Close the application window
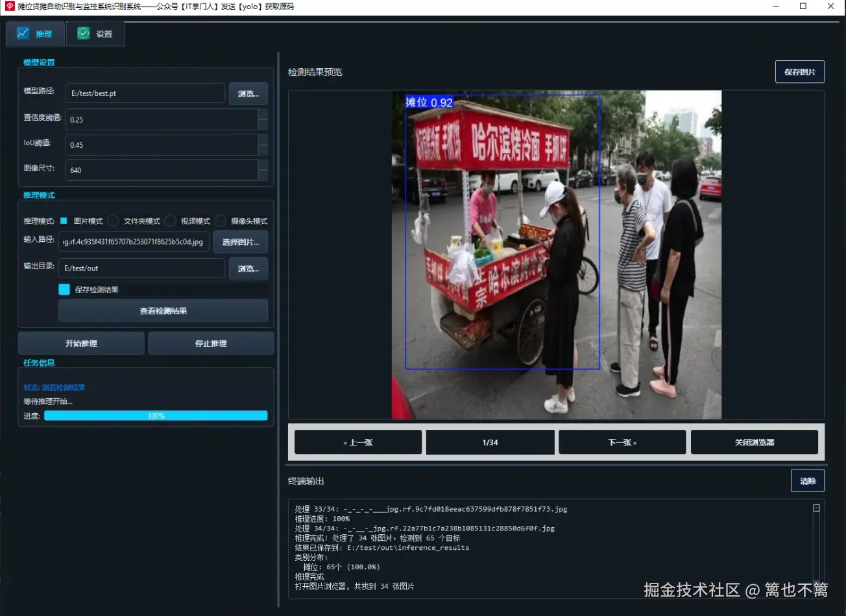This screenshot has height=616, width=846. [831, 6]
